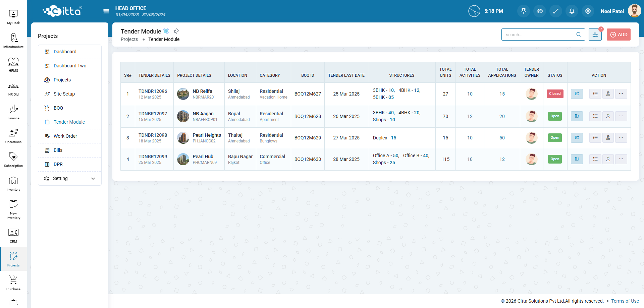Click the Closed status badge

click(x=555, y=94)
